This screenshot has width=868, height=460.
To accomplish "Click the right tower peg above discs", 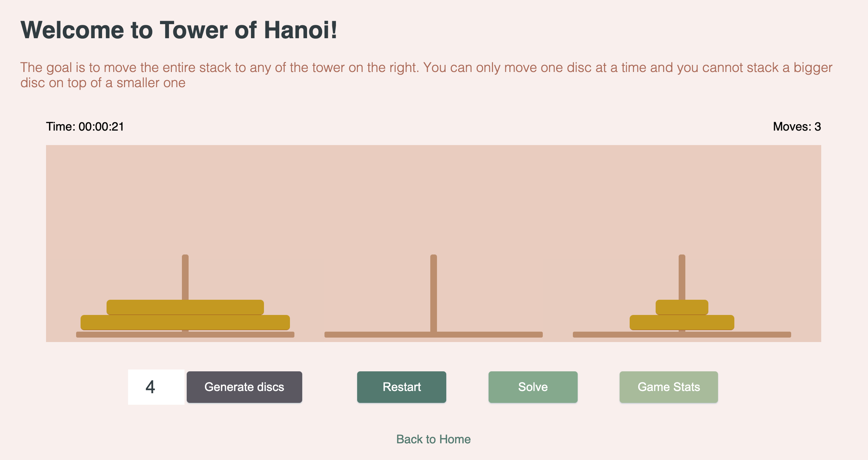I will tap(682, 277).
